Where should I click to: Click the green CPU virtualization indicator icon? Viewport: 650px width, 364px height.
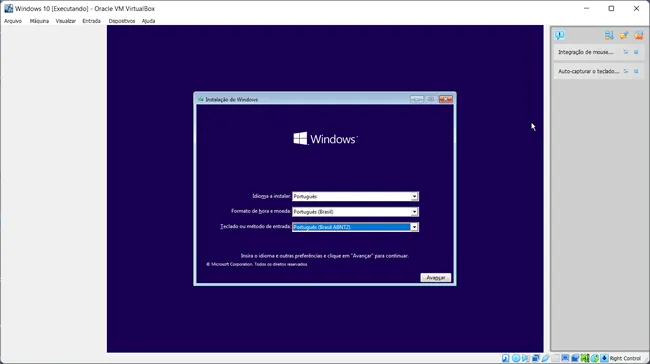(x=585, y=358)
